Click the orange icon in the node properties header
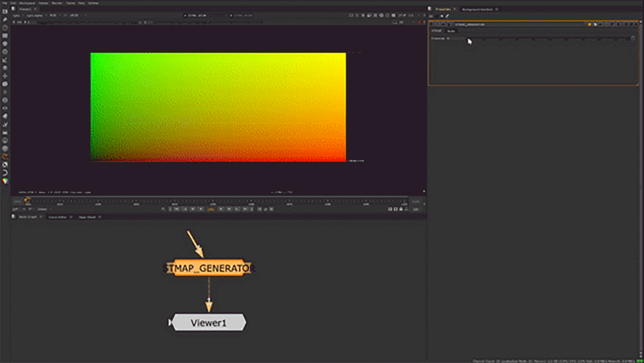Image resolution: width=644 pixels, height=363 pixels. click(589, 24)
